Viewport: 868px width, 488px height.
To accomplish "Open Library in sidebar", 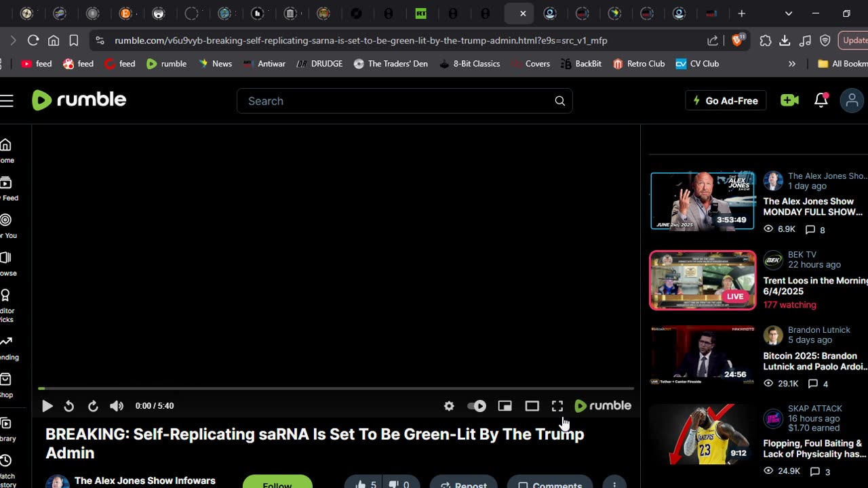I will (7, 430).
